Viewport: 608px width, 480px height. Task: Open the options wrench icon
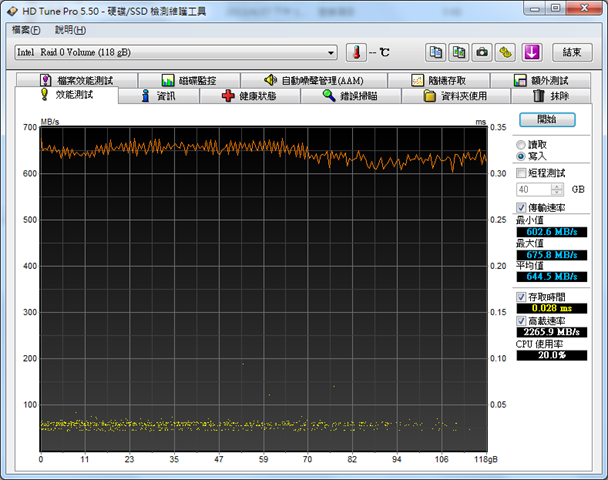(506, 52)
